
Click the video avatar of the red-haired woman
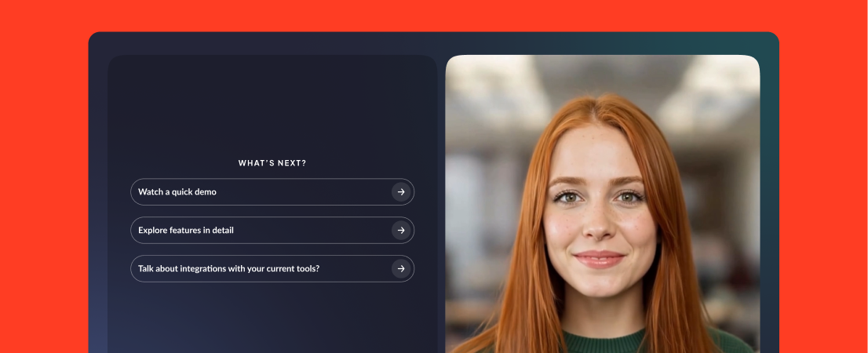click(602, 204)
